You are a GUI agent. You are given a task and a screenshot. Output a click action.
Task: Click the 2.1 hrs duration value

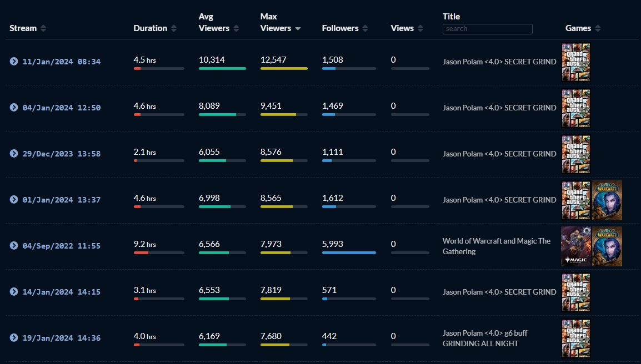[145, 152]
